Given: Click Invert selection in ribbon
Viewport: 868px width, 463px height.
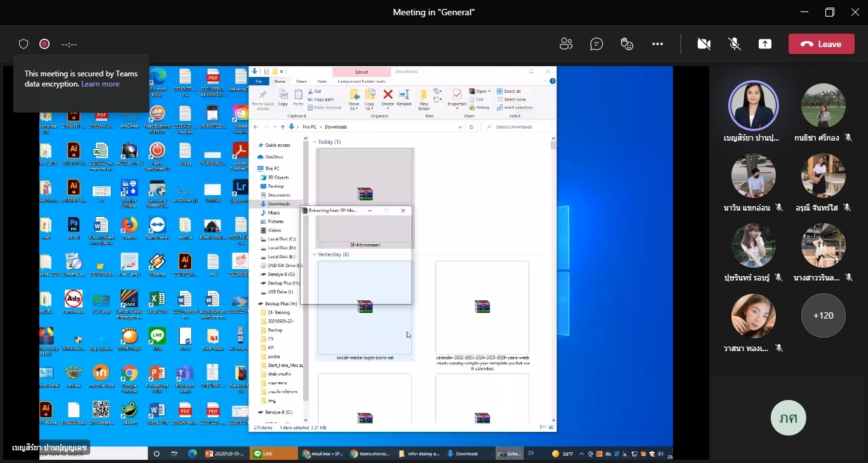Looking at the screenshot, I should [515, 107].
